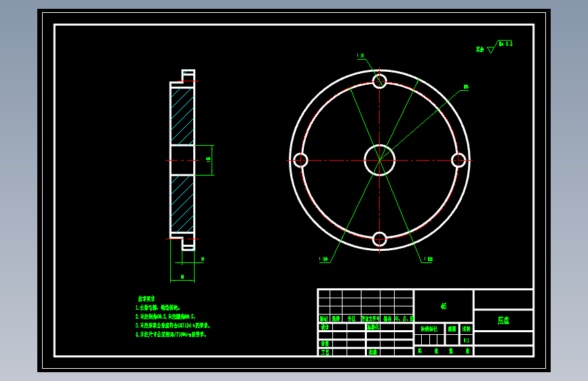The height and width of the screenshot is (381, 588).
Task: Click the 审核 review row label
Action: pyautogui.click(x=325, y=344)
